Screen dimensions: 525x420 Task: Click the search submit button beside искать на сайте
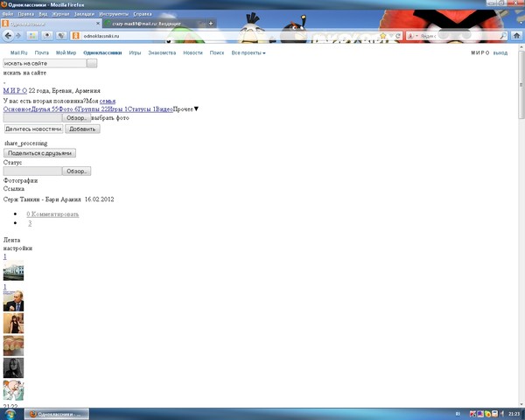point(92,63)
